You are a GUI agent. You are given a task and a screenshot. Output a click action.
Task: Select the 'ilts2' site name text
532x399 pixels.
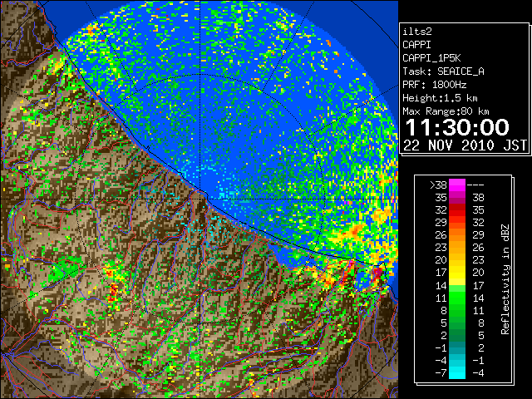(x=417, y=32)
